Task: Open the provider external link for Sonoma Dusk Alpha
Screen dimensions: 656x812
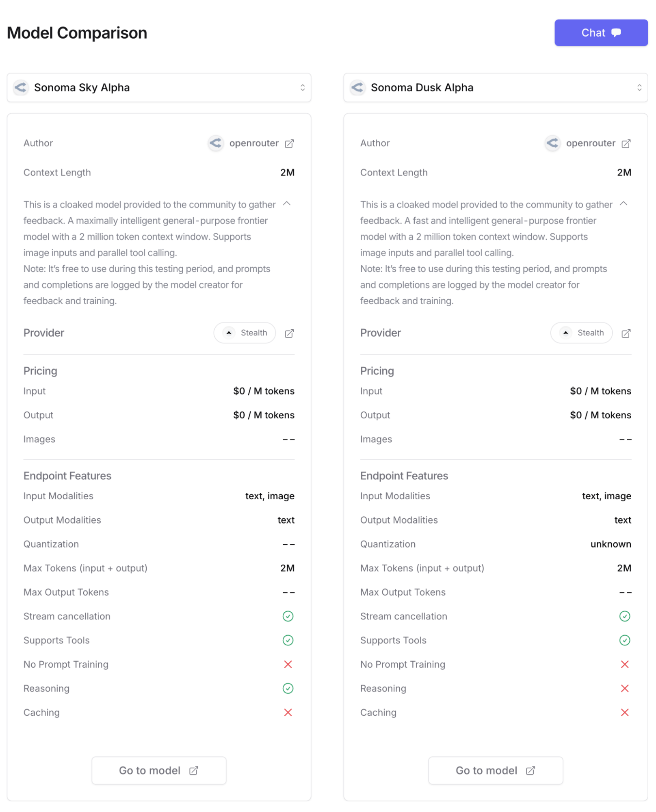Action: pyautogui.click(x=626, y=333)
